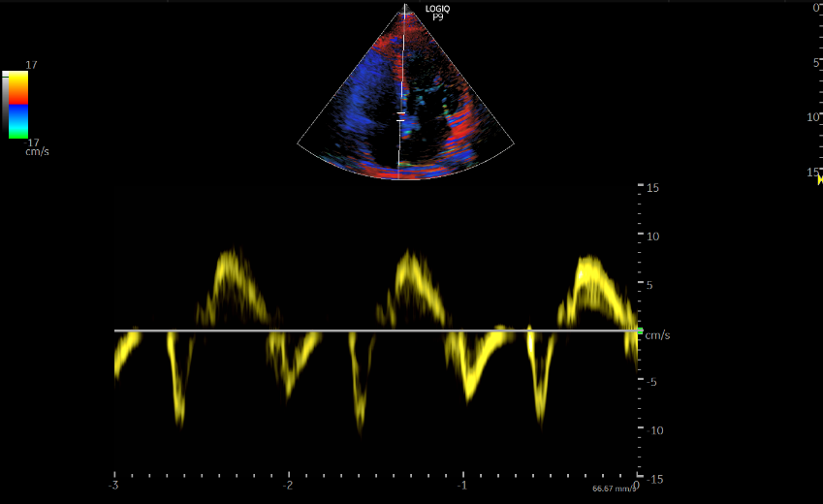Click the peak of the middle positive waveform
Image resolution: width=823 pixels, height=504 pixels.
click(x=412, y=262)
